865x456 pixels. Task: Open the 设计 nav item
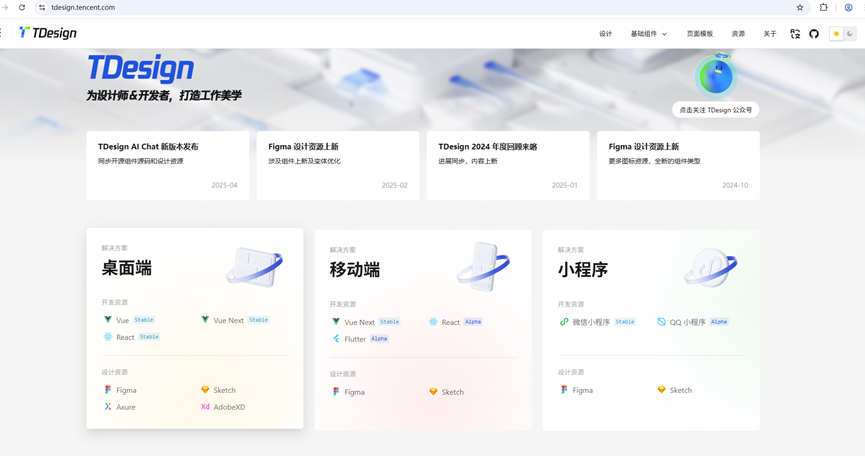606,34
